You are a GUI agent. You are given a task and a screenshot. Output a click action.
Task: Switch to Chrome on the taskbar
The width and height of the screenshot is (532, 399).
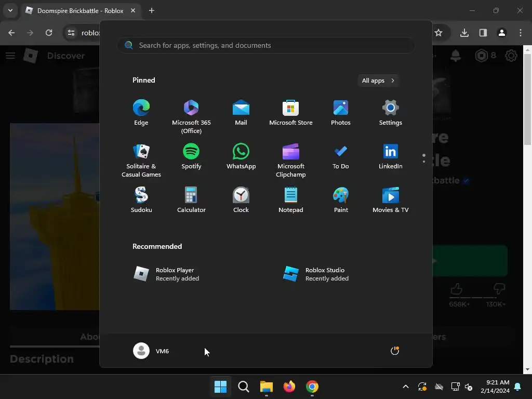click(312, 387)
